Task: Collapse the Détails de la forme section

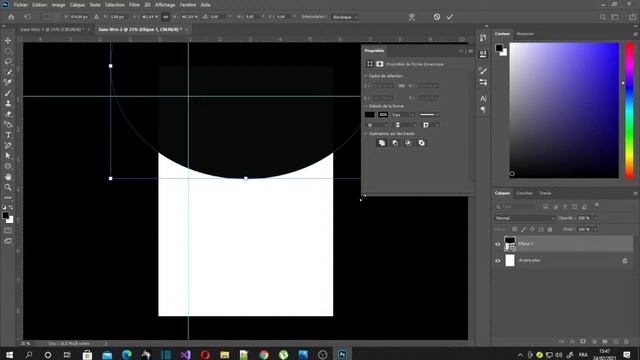Action: pos(366,106)
